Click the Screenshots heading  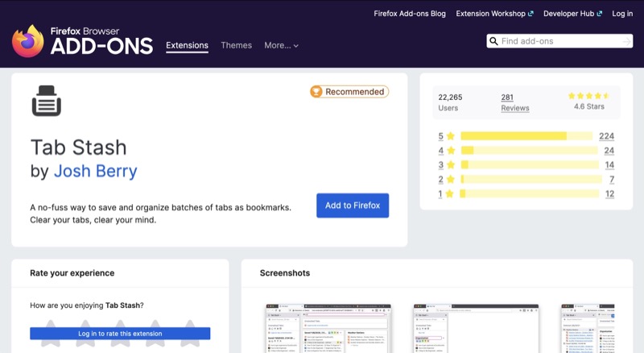[285, 273]
